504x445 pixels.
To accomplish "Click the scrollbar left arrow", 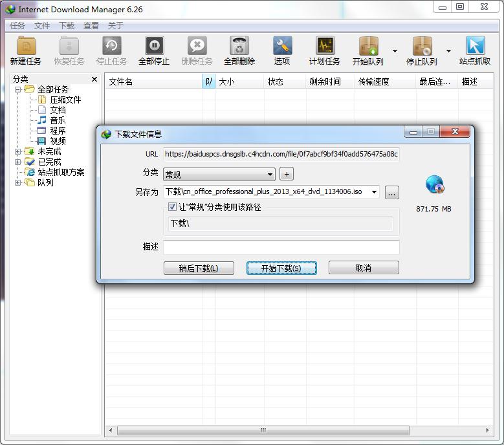I will click(111, 430).
